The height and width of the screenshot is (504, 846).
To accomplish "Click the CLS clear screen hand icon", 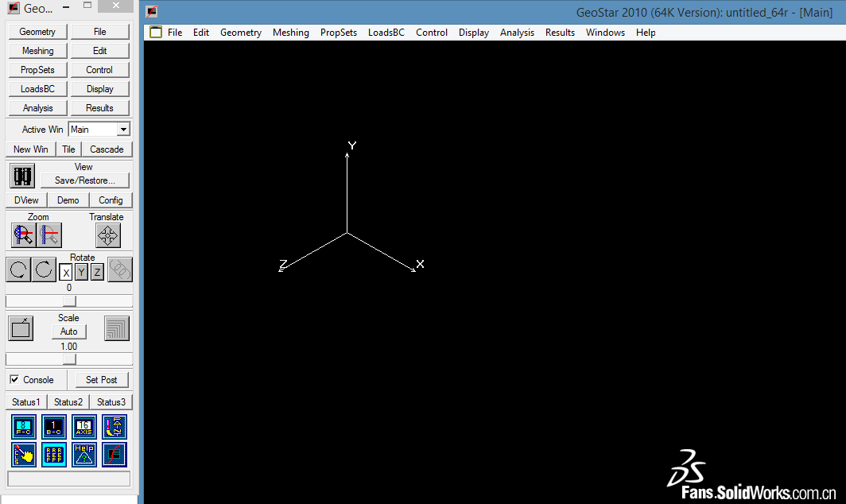I will (x=24, y=455).
